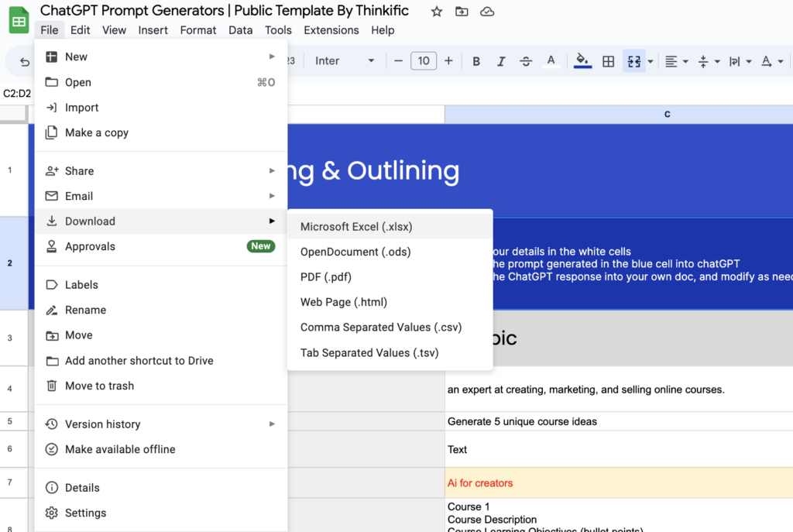
Task: Open the Insert menu
Action: (153, 30)
